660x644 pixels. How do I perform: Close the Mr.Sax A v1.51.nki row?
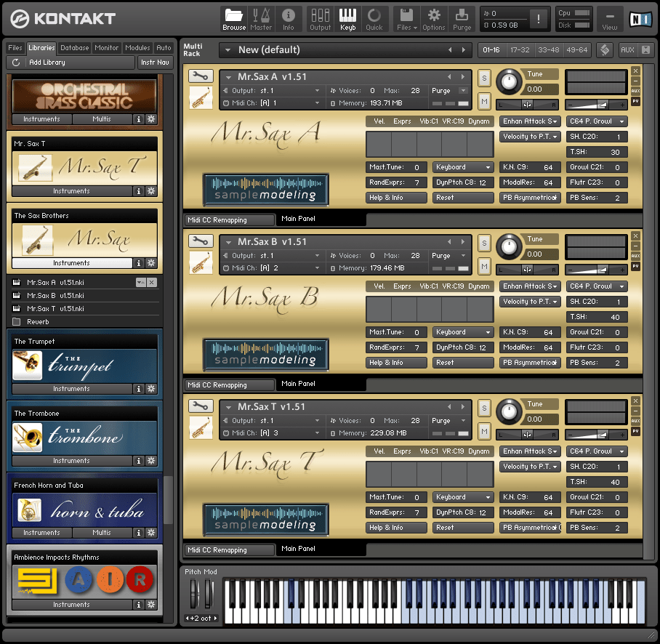pyautogui.click(x=152, y=283)
